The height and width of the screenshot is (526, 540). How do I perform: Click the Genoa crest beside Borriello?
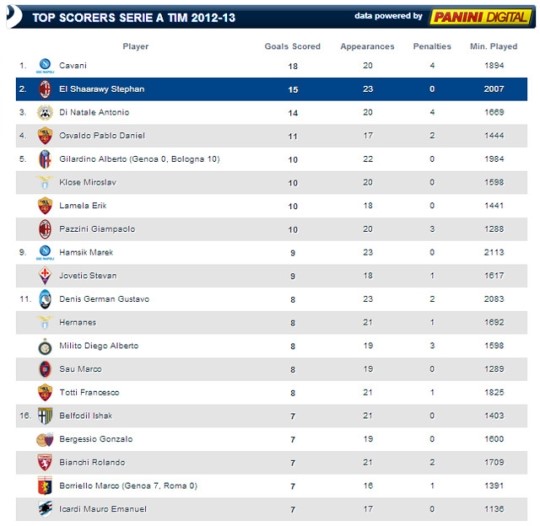(x=45, y=486)
